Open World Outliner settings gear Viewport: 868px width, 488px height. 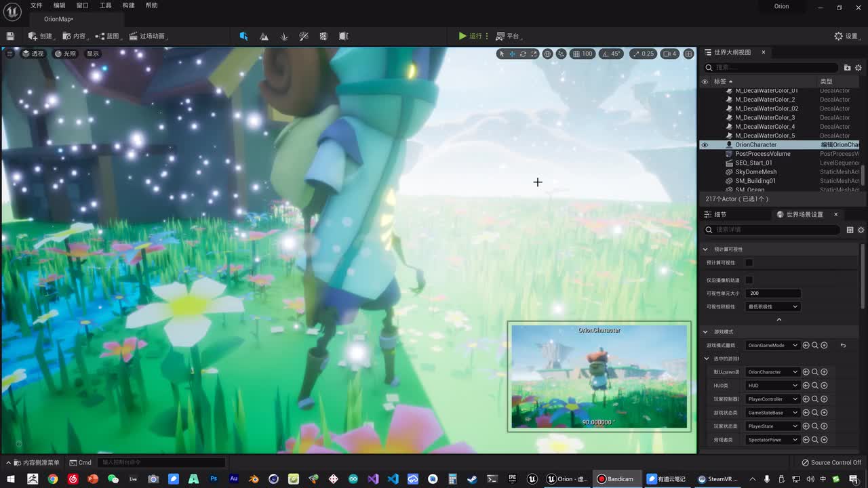click(858, 68)
